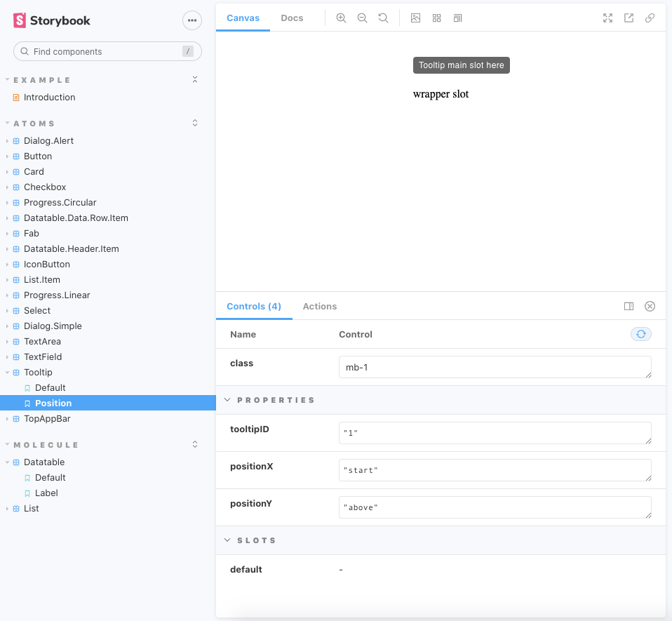Expand the Dialog.Alert component

48,140
